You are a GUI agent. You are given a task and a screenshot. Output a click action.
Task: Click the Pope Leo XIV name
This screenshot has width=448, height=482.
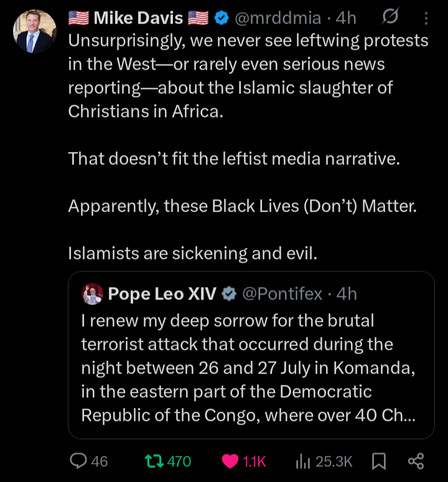coord(162,293)
